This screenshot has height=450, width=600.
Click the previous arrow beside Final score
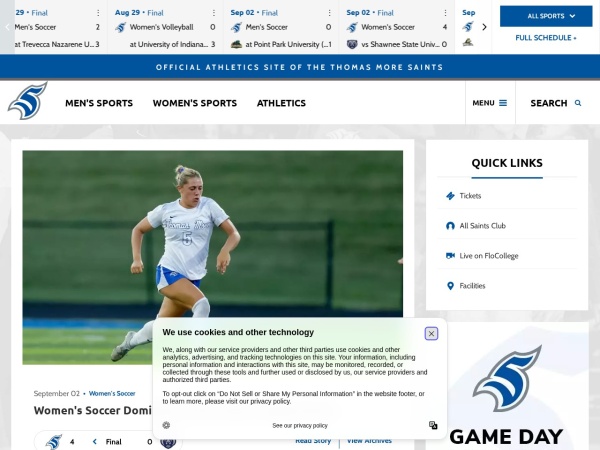[x=95, y=442]
